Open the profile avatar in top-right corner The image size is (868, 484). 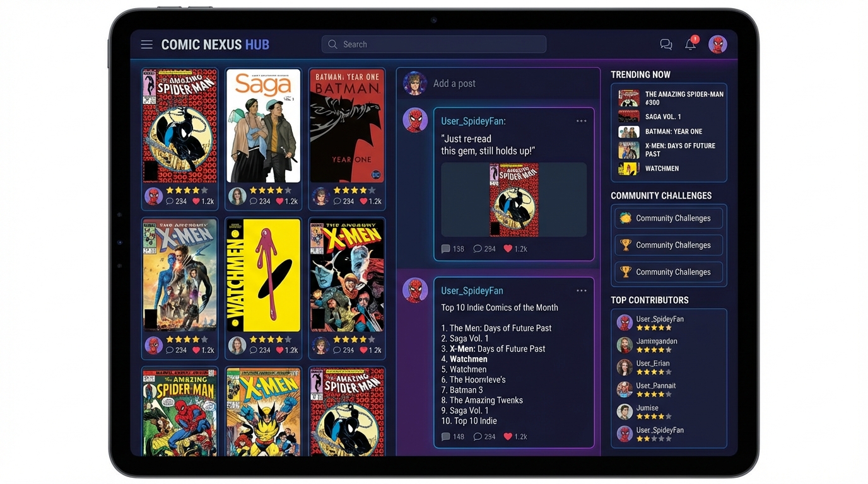[x=717, y=44]
